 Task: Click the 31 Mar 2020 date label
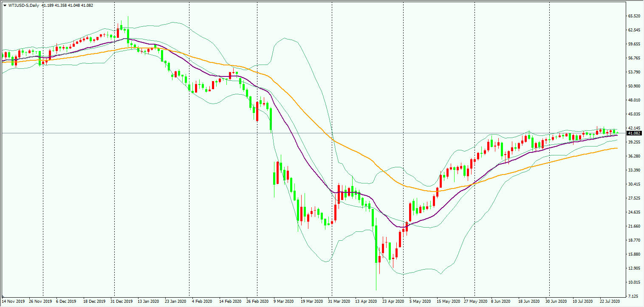[x=338, y=301]
